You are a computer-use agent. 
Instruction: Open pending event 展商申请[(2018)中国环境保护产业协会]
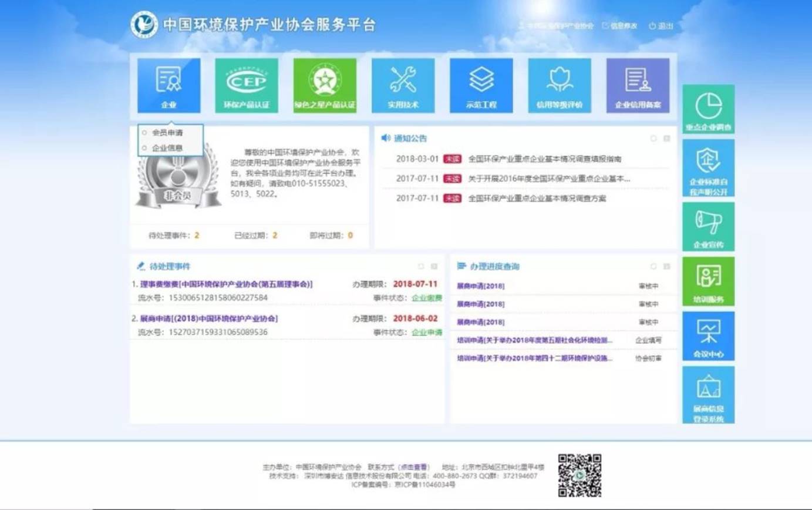click(209, 318)
